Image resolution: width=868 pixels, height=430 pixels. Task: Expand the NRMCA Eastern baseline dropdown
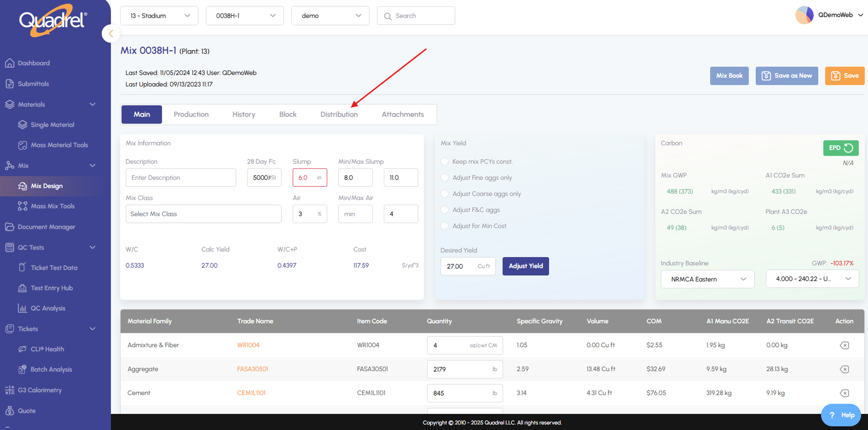coord(707,279)
